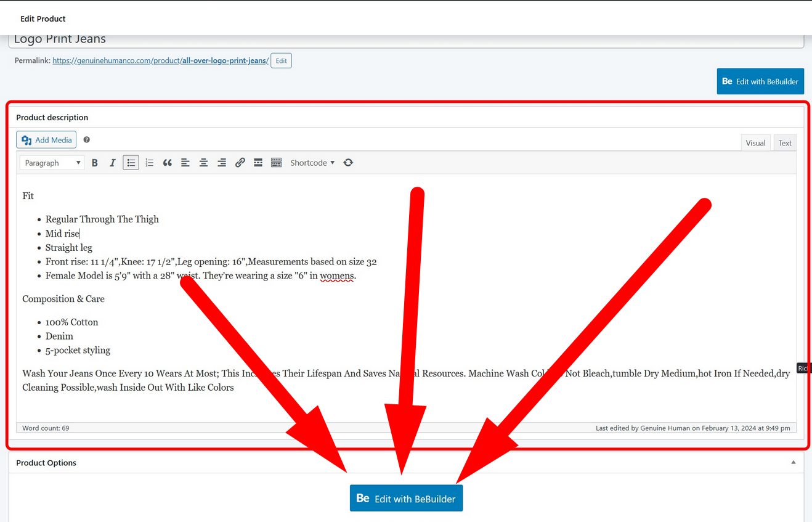The width and height of the screenshot is (812, 522).
Task: Apply numbered list formatting
Action: pyautogui.click(x=149, y=163)
